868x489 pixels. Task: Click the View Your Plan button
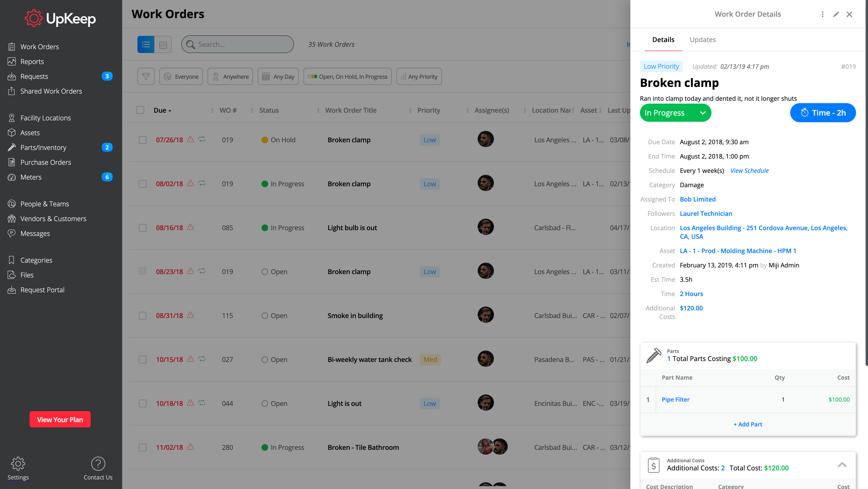coord(60,419)
